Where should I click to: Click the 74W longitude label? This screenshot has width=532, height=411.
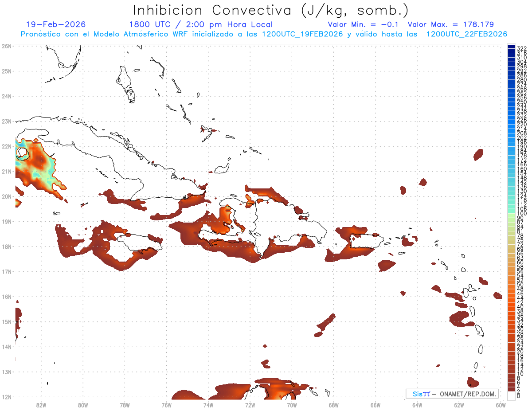tap(208, 405)
